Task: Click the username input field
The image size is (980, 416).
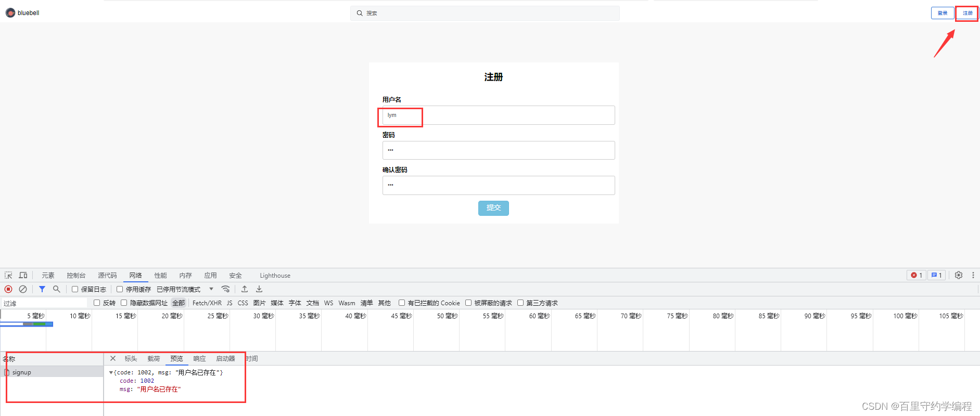Action: (499, 115)
